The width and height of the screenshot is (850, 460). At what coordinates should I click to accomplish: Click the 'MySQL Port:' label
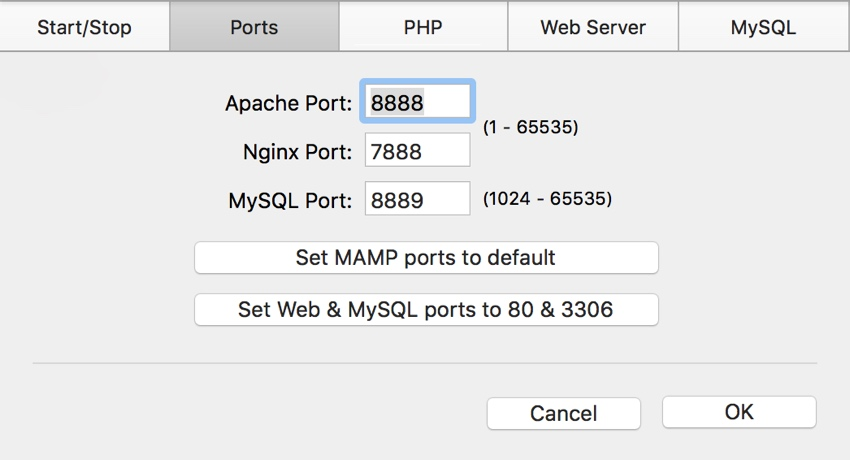[x=290, y=200]
